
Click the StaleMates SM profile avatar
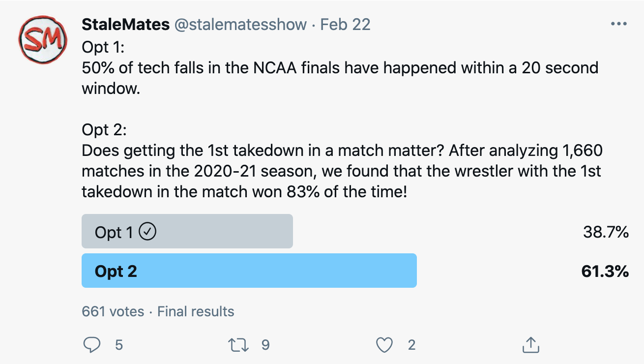click(x=42, y=39)
